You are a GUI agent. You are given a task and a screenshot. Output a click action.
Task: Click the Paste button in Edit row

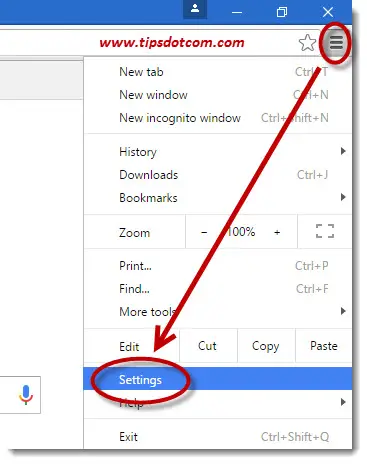[x=324, y=346]
